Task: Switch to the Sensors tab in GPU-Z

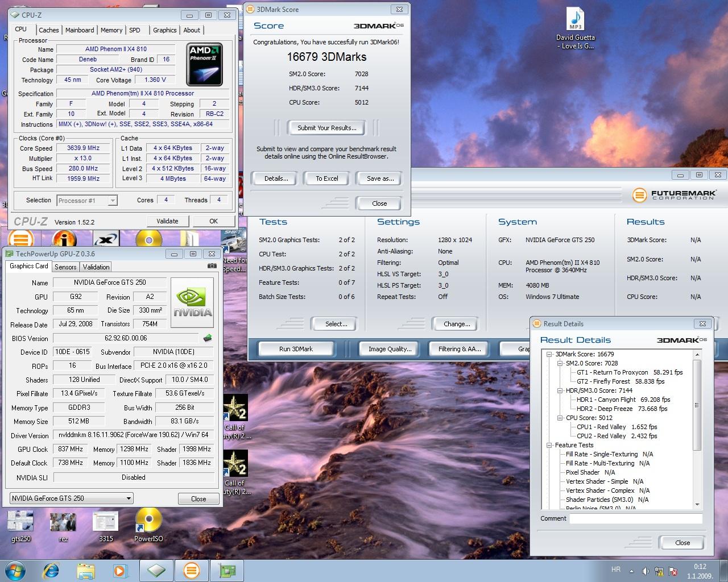Action: click(65, 267)
